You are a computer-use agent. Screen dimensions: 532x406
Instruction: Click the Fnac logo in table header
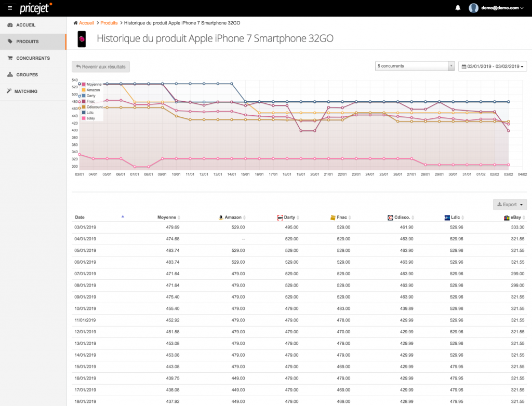tap(332, 218)
